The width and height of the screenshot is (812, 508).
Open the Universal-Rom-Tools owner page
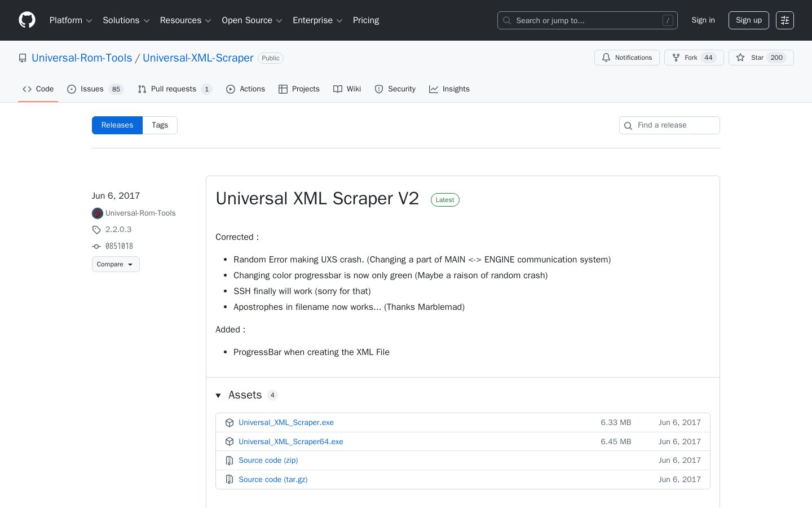click(82, 58)
